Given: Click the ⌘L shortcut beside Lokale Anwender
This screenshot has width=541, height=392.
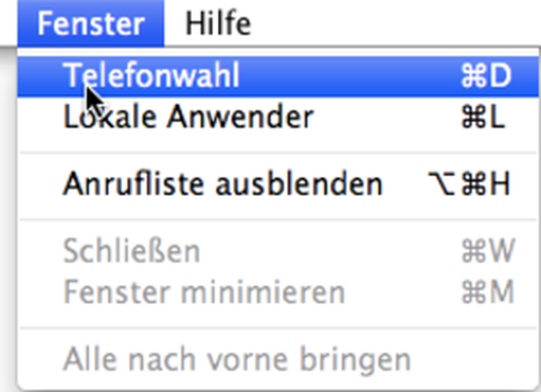Looking at the screenshot, I should pyautogui.click(x=483, y=117).
